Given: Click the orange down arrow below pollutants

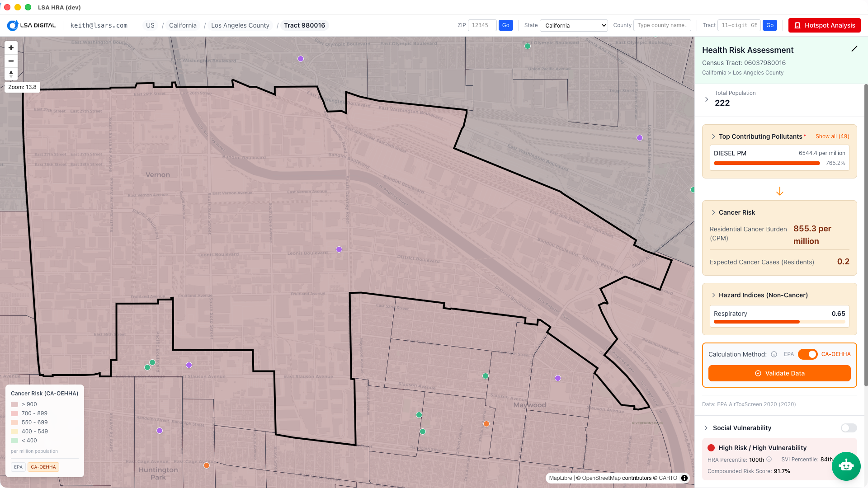Looking at the screenshot, I should (780, 192).
